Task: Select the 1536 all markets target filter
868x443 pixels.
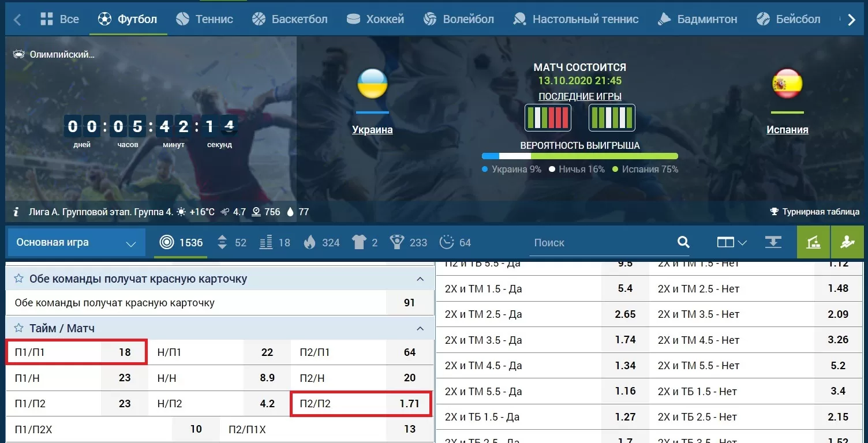Action: coord(181,242)
